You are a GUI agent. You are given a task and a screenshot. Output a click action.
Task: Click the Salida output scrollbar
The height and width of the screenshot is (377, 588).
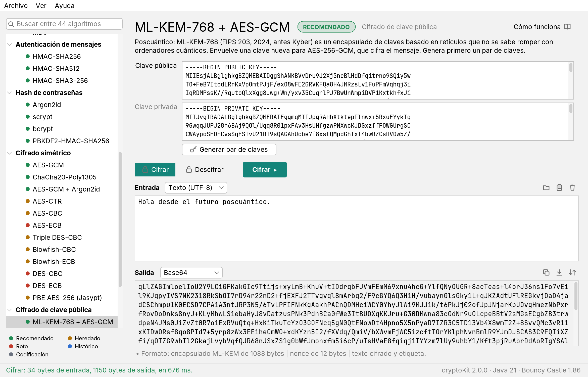coord(576,296)
